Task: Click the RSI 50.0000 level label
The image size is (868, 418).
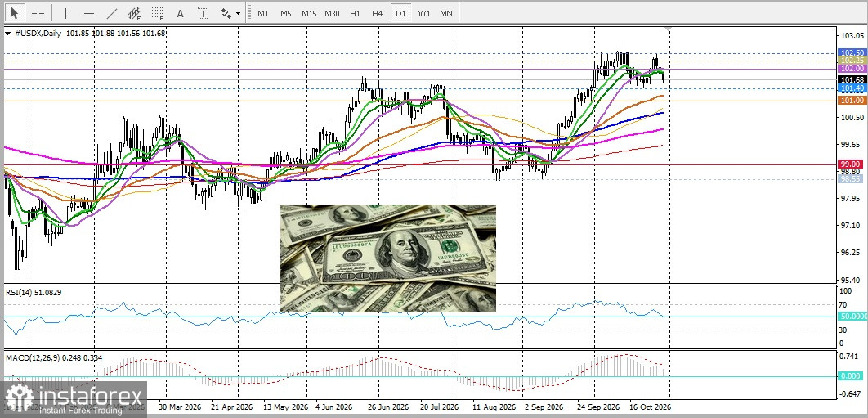Action: (852, 316)
